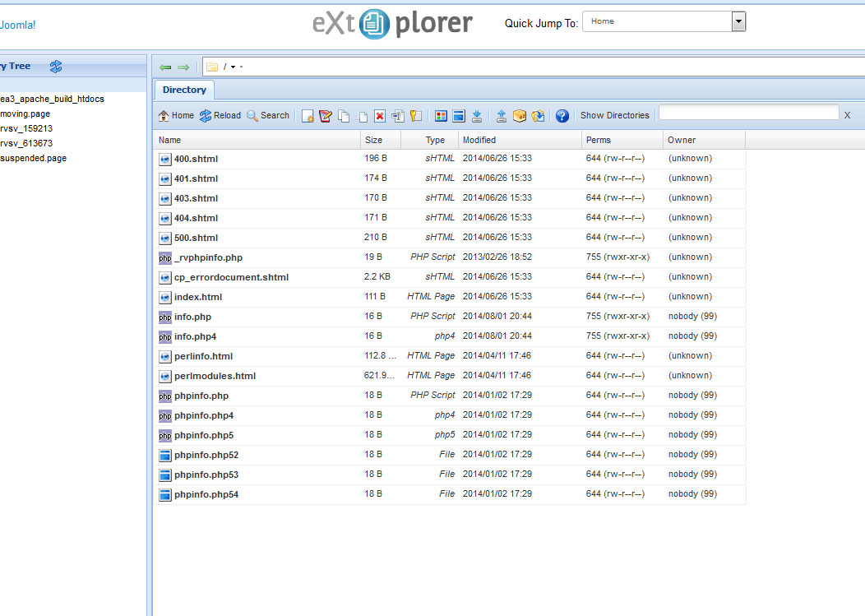Viewport: 865px width, 616px height.
Task: Click the filter text input field
Action: (748, 113)
